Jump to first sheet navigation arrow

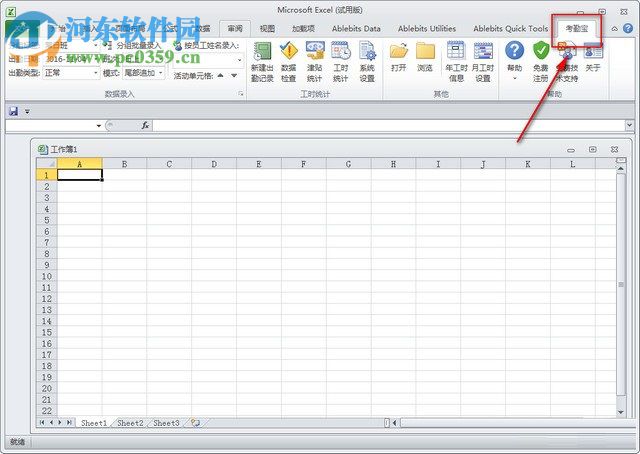tap(42, 423)
